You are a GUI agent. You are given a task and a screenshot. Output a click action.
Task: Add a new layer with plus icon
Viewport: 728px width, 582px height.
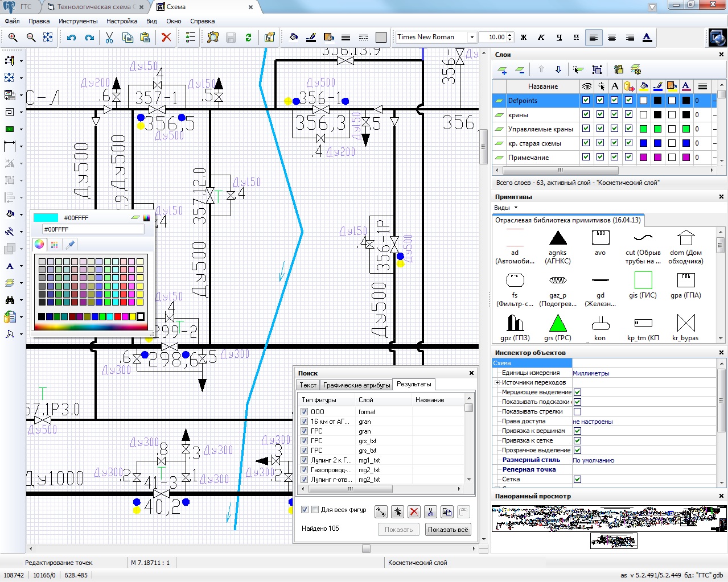point(502,70)
